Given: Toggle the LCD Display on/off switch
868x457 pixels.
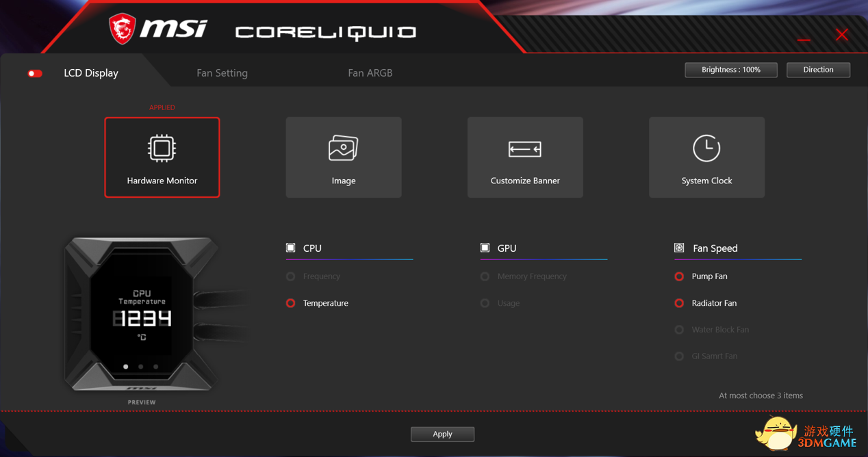Looking at the screenshot, I should tap(35, 73).
